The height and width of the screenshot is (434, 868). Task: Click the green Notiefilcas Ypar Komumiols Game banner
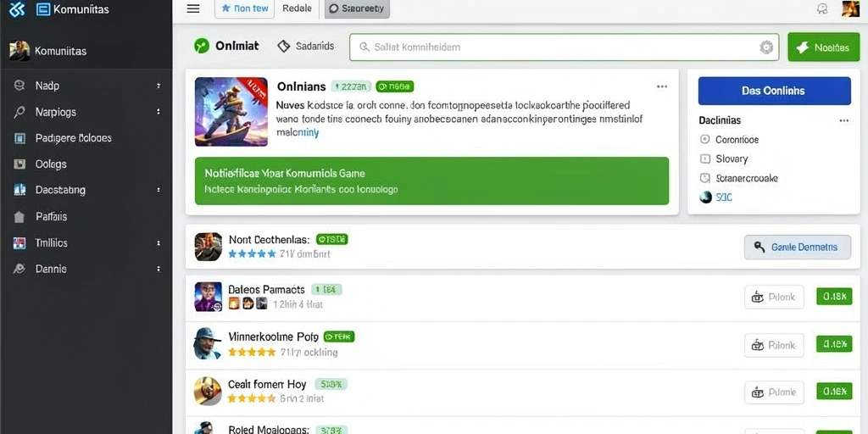coord(431,181)
